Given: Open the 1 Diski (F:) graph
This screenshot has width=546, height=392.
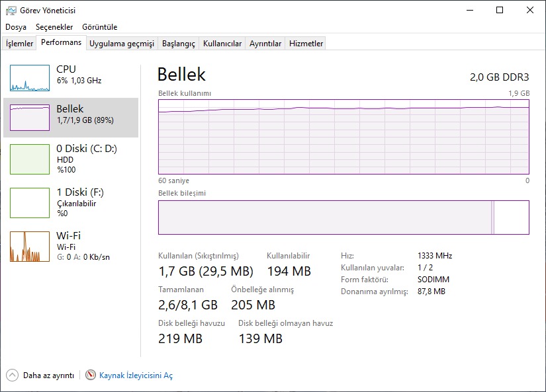Looking at the screenshot, I should tap(30, 203).
